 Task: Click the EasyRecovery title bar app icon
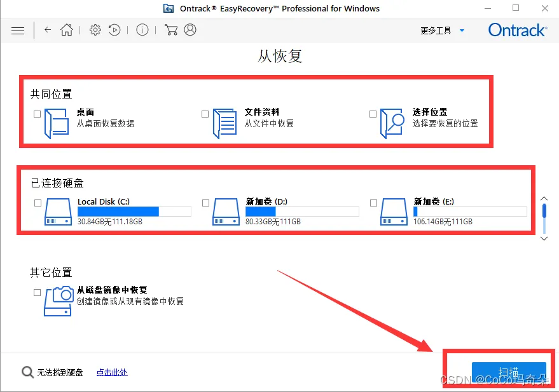pyautogui.click(x=169, y=8)
